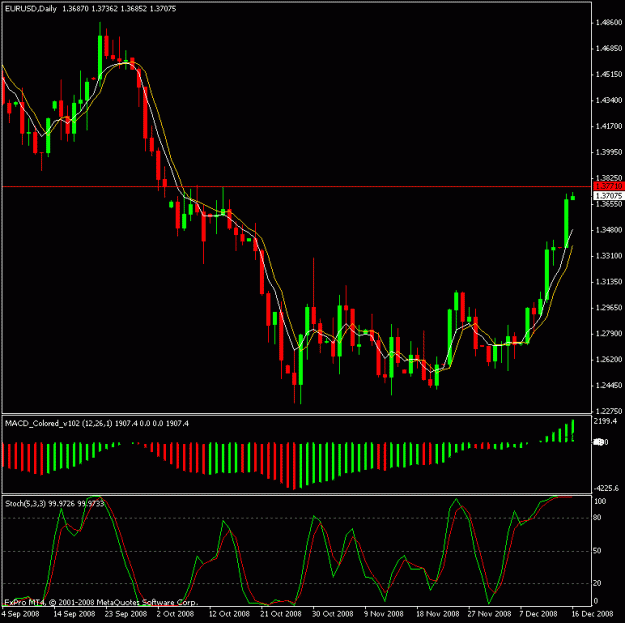Select the 1.31350 price scale value

(609, 282)
